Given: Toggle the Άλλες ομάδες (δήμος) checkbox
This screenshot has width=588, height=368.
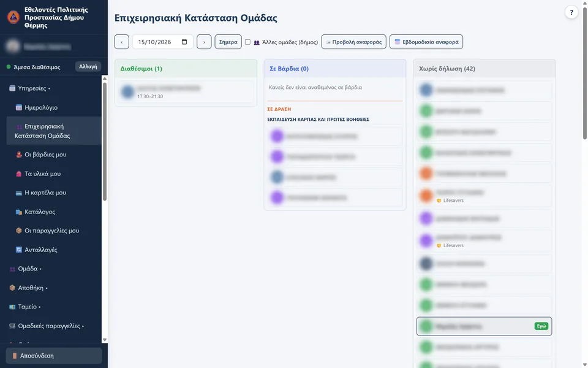Looking at the screenshot, I should [x=247, y=42].
